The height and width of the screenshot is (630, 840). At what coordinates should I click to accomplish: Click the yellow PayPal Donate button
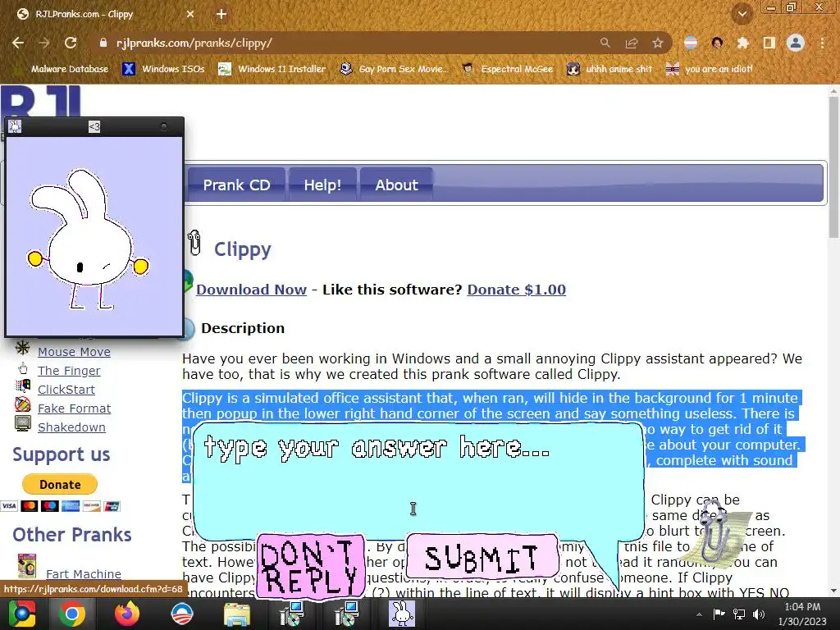click(59, 484)
